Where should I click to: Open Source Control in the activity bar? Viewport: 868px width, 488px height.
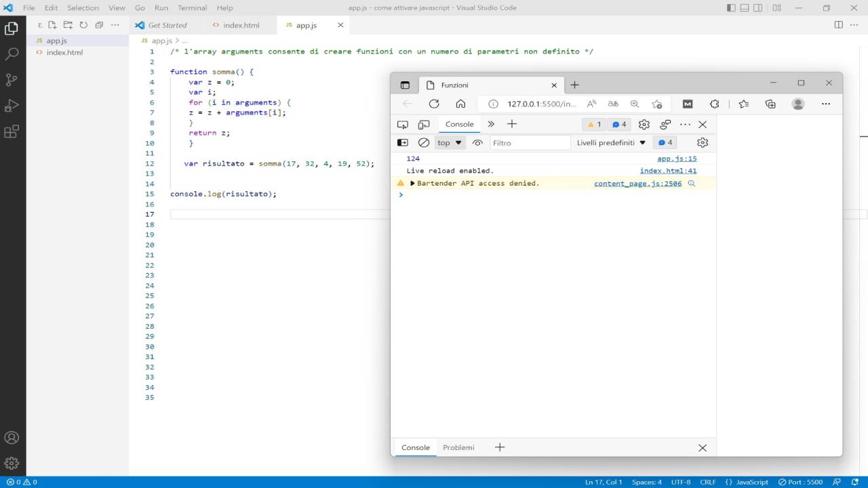[11, 79]
